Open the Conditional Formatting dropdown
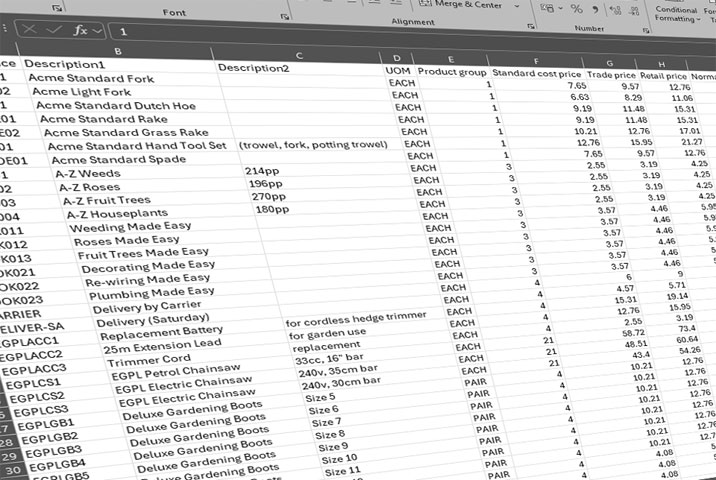The image size is (716, 480). [676, 14]
